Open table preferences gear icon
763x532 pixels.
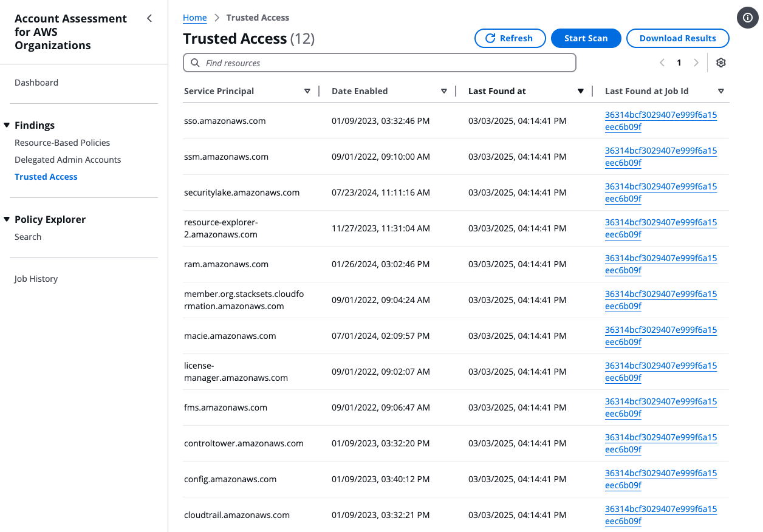click(x=721, y=63)
